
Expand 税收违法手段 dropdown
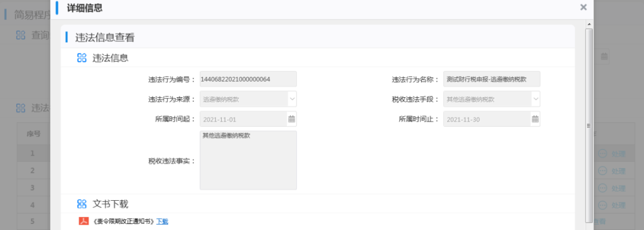click(535, 99)
